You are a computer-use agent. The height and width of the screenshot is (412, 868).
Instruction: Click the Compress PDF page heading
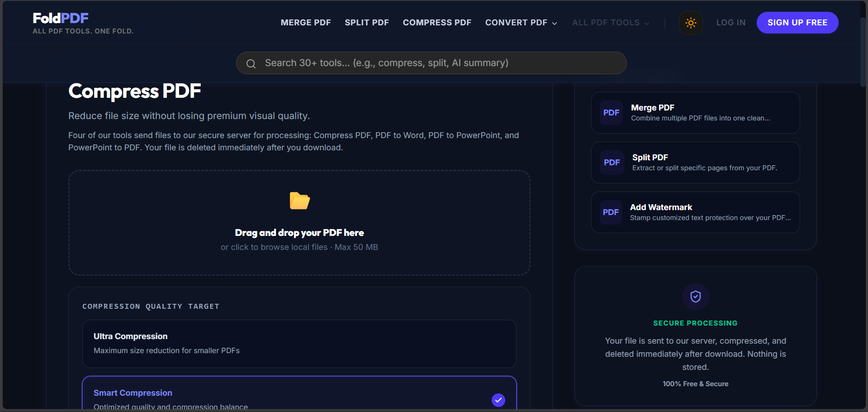(x=135, y=91)
